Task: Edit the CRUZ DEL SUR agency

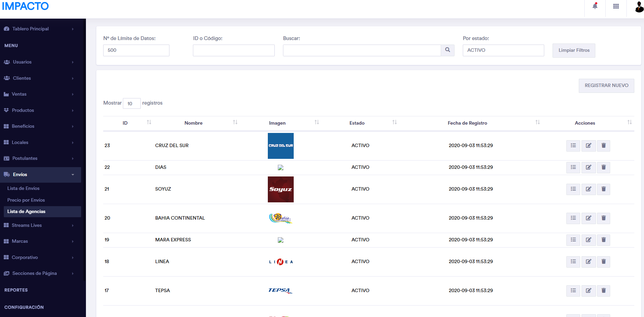Action: click(x=588, y=146)
